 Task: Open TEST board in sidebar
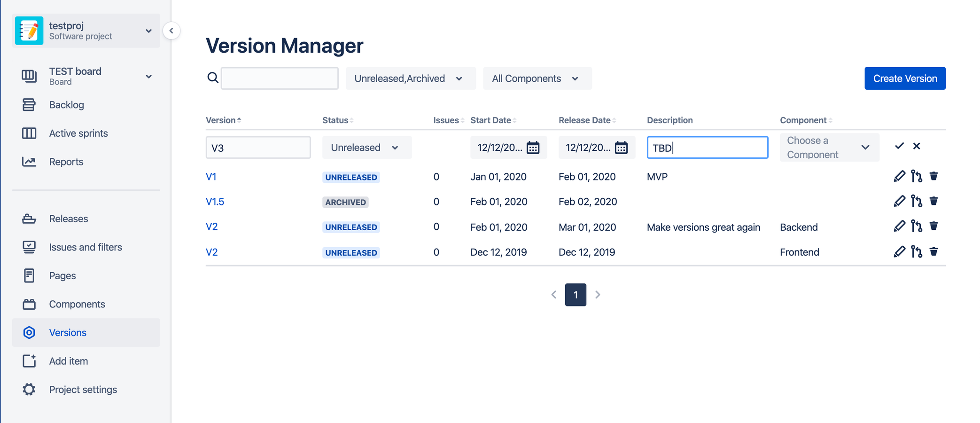click(86, 76)
